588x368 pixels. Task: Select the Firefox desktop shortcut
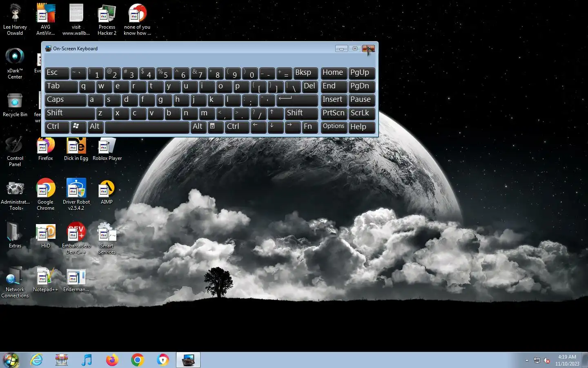coord(46,149)
